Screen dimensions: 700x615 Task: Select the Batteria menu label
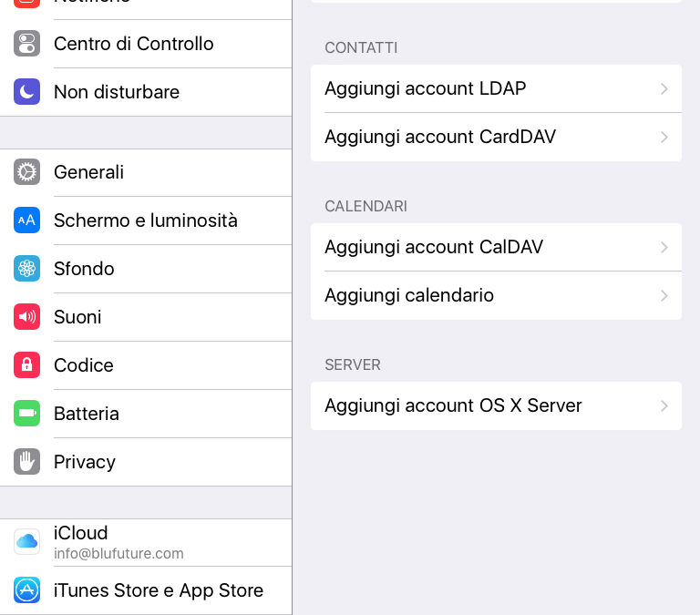click(x=87, y=414)
